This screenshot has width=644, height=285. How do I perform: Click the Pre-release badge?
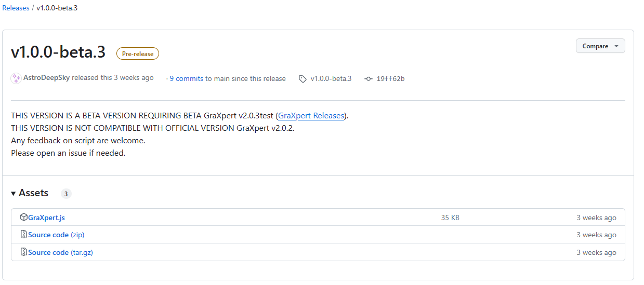point(138,53)
